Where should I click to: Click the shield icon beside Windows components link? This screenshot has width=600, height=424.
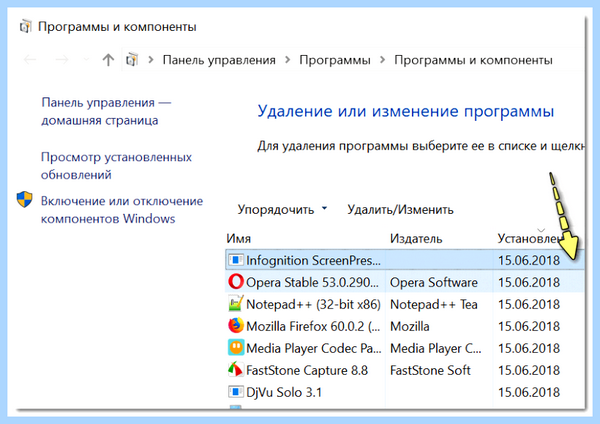coord(25,199)
